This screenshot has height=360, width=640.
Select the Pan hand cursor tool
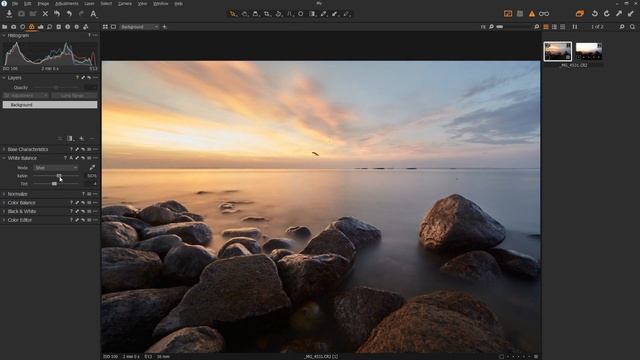(x=244, y=14)
